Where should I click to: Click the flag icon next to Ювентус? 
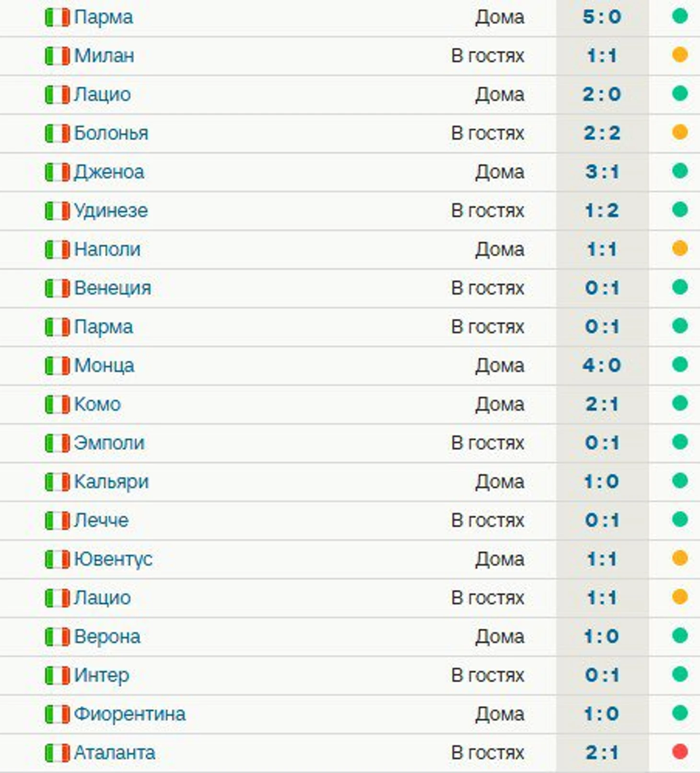click(x=57, y=560)
